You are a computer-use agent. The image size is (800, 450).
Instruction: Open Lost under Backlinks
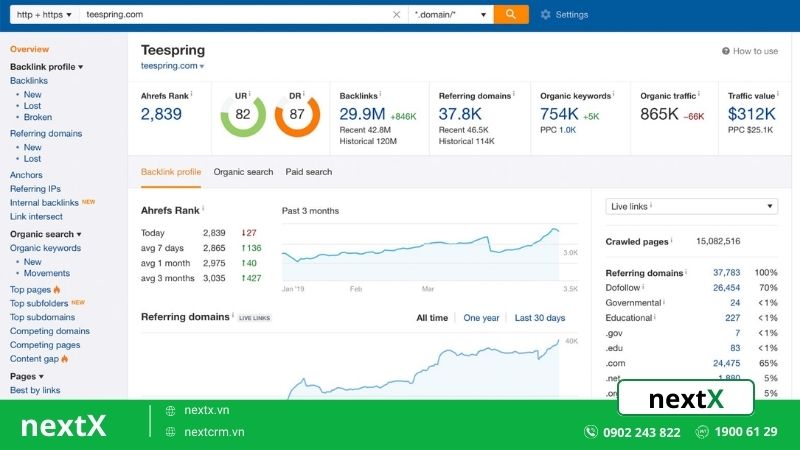coord(32,106)
